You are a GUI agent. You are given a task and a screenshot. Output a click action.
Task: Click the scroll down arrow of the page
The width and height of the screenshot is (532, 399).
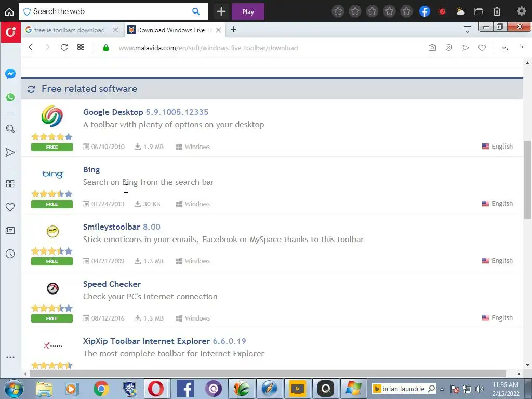tap(527, 365)
